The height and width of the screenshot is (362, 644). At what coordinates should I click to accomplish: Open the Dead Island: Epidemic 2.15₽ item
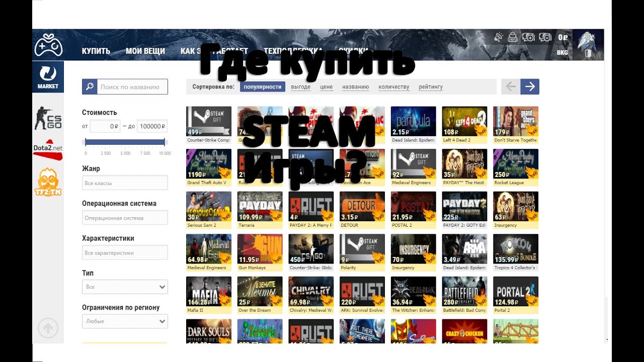[x=413, y=125]
